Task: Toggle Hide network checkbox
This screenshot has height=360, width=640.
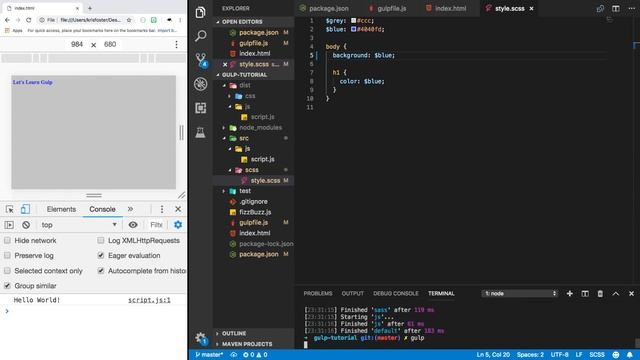Action: tap(7, 240)
